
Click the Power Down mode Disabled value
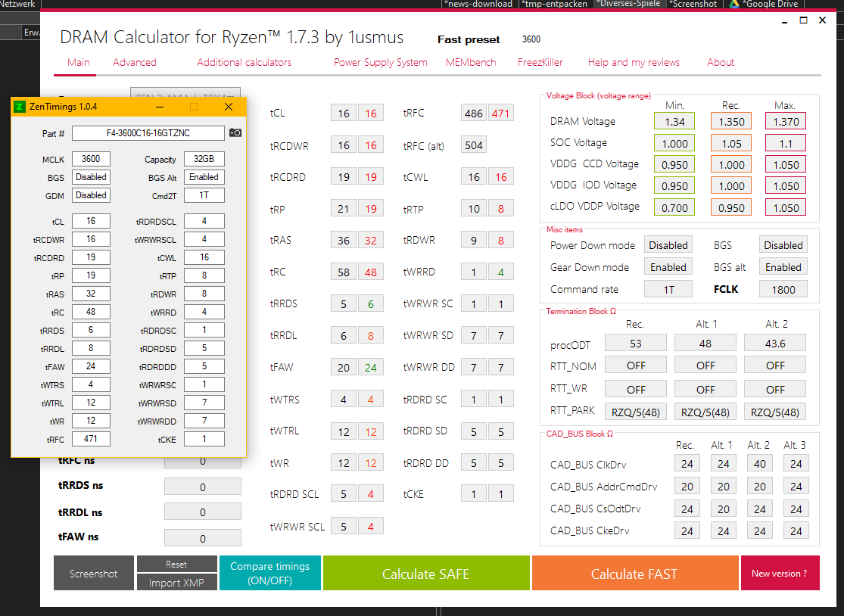(668, 245)
